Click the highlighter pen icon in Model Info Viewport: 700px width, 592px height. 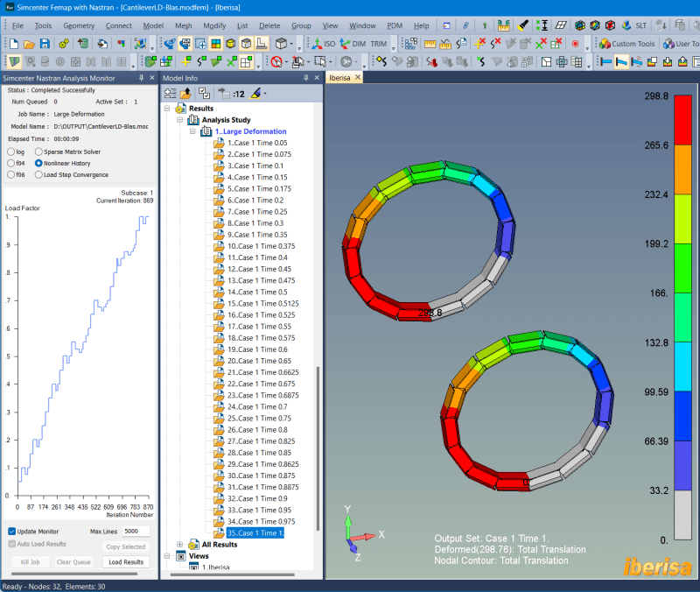tap(255, 94)
